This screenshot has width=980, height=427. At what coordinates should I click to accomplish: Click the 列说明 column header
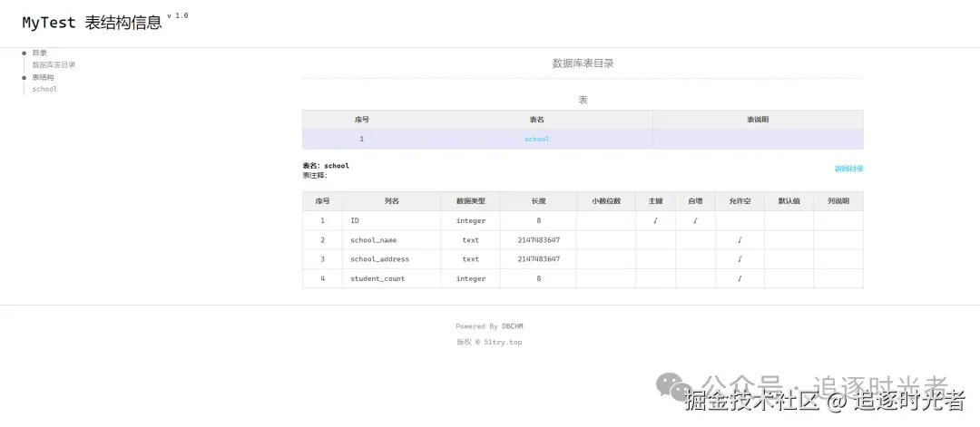coord(838,201)
